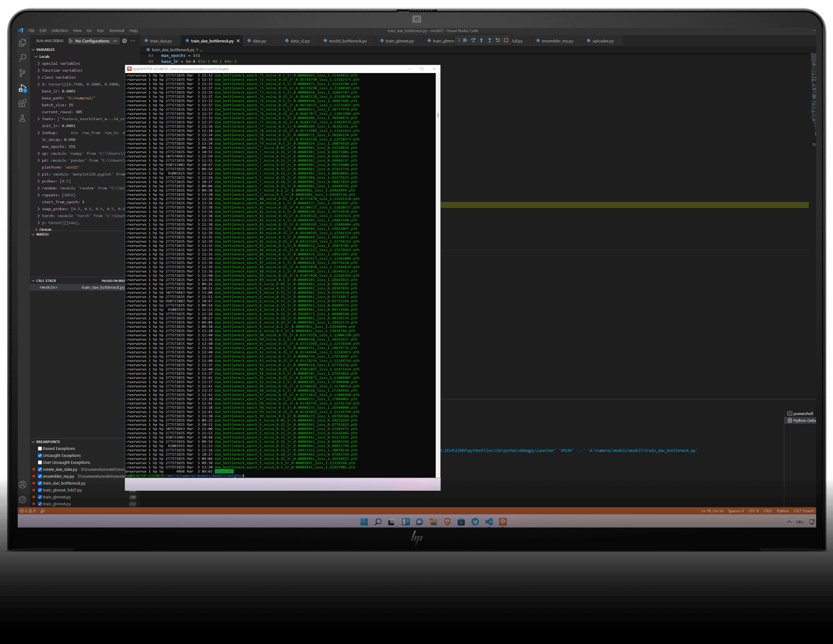Open Windows Start menu
Image resolution: width=833 pixels, height=644 pixels.
(x=364, y=522)
